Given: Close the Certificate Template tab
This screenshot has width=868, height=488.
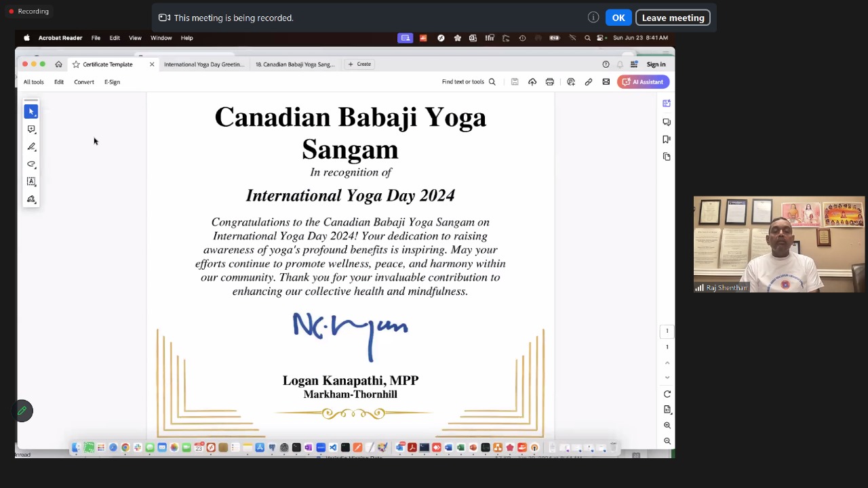Looking at the screenshot, I should [x=152, y=64].
